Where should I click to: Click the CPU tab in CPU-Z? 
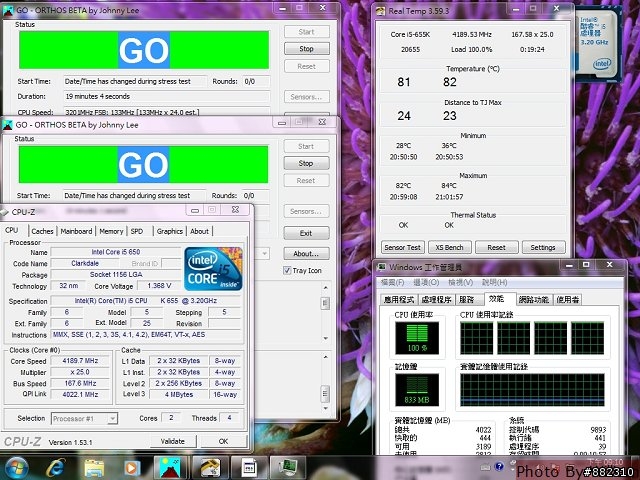click(x=12, y=230)
